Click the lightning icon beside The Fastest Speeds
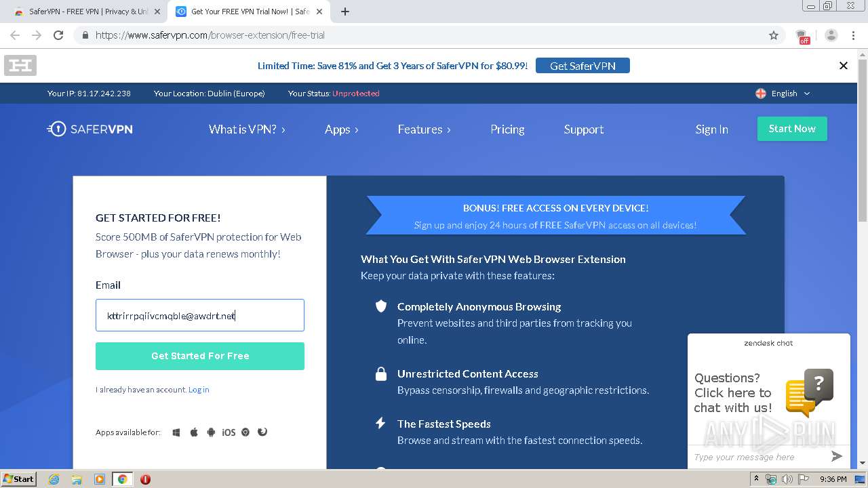 point(381,424)
